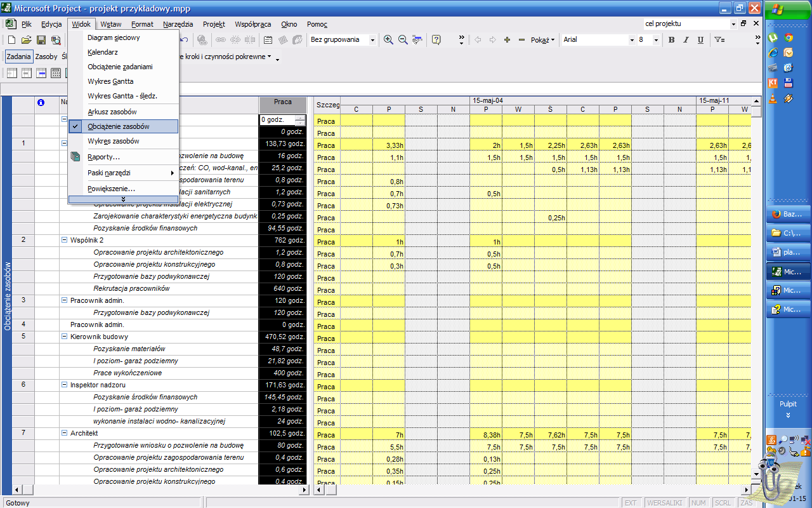Screen dimensions: 812x508
Task: Toggle the Zadania guide button
Action: (18, 57)
